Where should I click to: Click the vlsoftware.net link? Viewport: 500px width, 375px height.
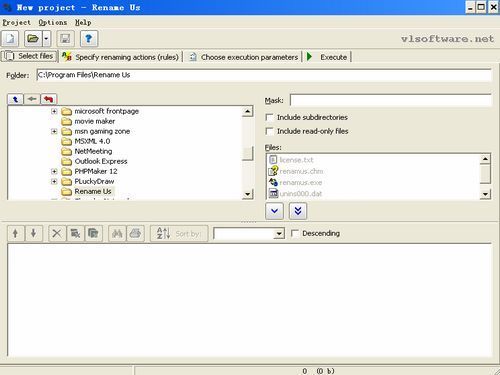point(447,39)
